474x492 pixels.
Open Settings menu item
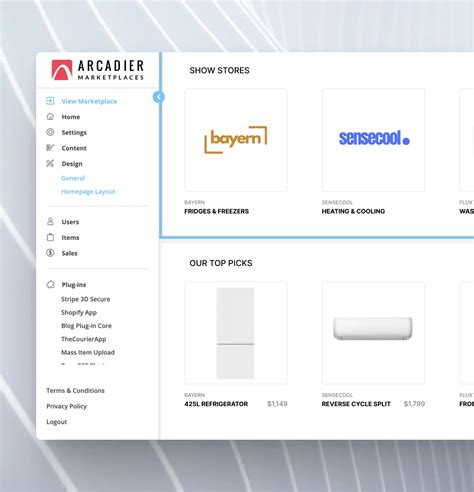pos(74,132)
